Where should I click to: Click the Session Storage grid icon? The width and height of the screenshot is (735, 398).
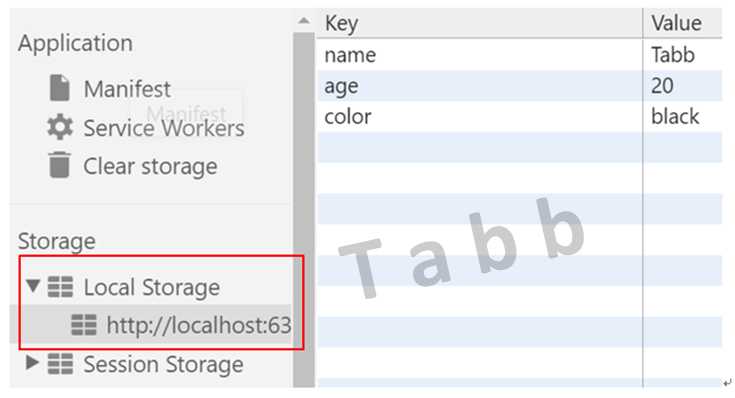pos(60,364)
